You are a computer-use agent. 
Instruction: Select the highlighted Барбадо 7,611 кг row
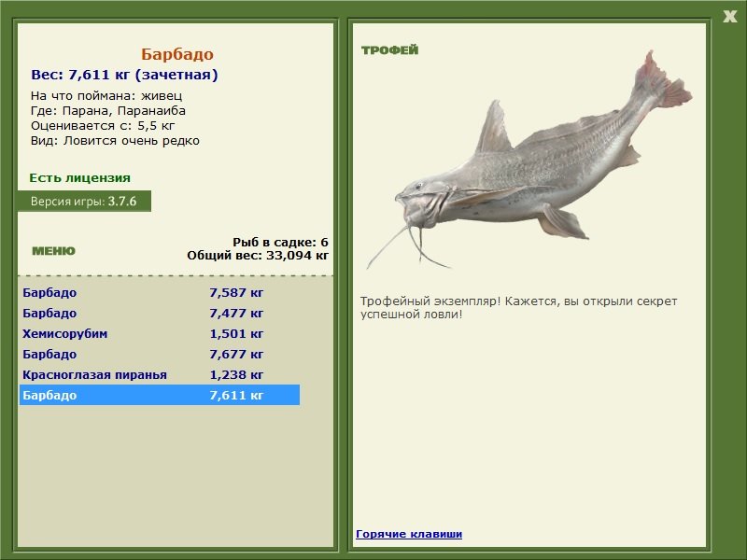(160, 395)
